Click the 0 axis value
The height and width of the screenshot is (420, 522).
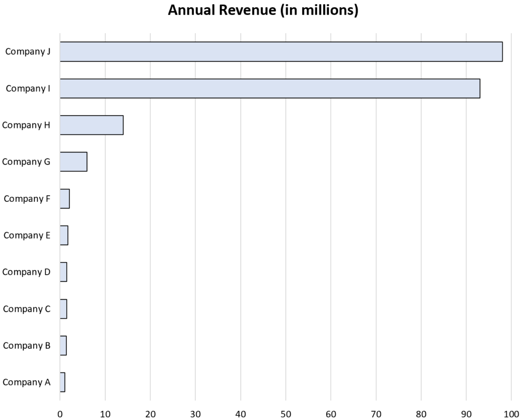click(60, 414)
